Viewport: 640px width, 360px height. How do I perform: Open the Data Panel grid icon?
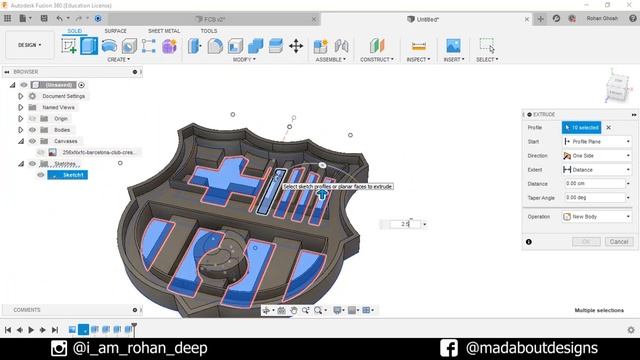pyautogui.click(x=7, y=18)
